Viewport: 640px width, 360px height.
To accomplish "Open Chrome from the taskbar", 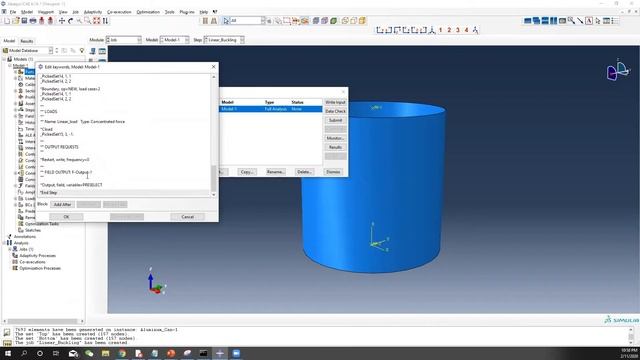I will pyautogui.click(x=122, y=353).
